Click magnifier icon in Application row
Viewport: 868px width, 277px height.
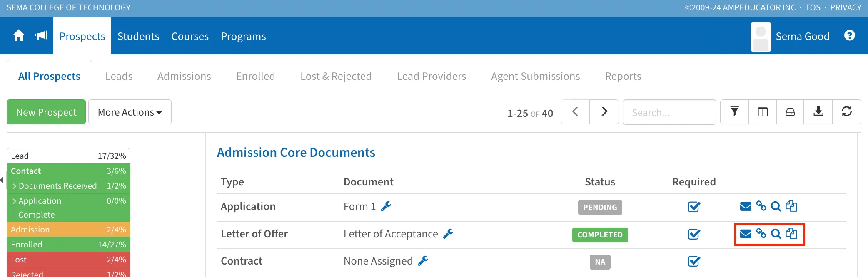[x=776, y=206]
